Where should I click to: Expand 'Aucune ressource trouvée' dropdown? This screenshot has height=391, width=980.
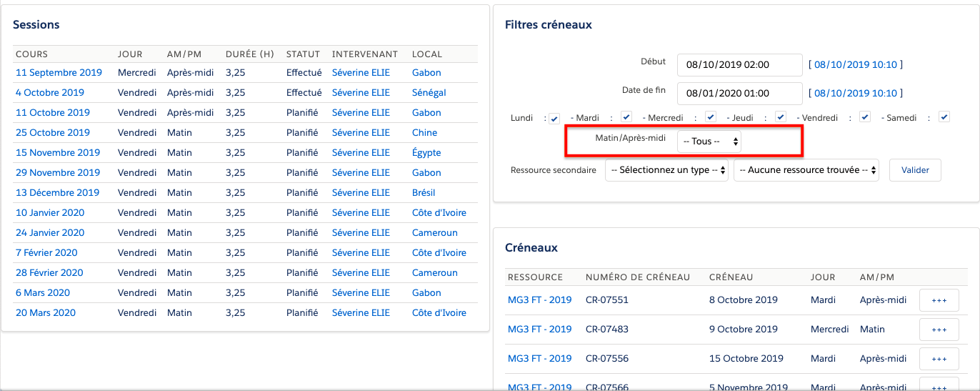[806, 170]
